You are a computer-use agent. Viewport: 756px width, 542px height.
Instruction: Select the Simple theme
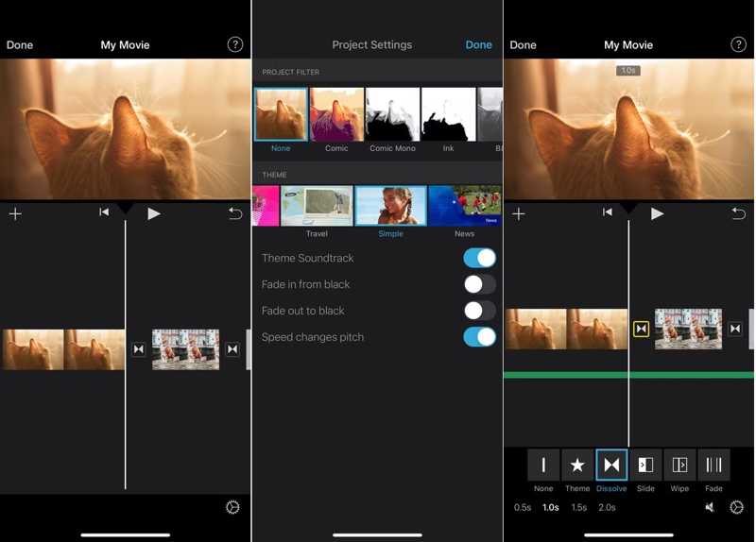pos(390,206)
